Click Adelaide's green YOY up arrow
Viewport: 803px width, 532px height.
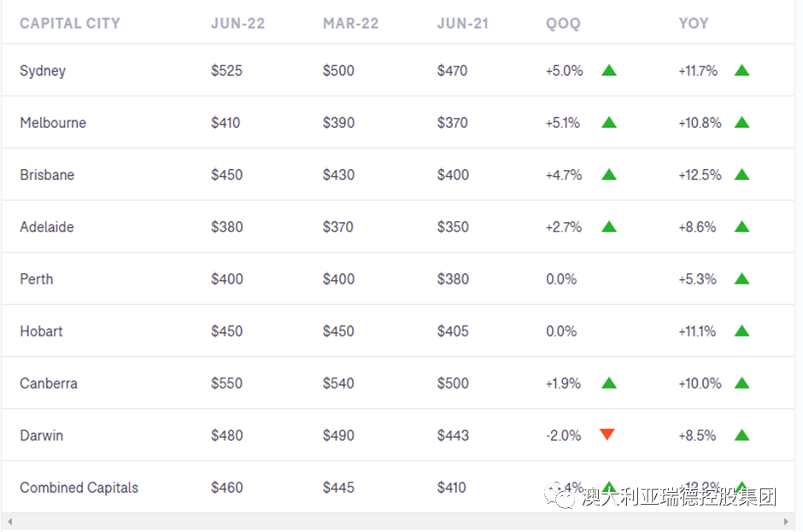[x=741, y=227]
